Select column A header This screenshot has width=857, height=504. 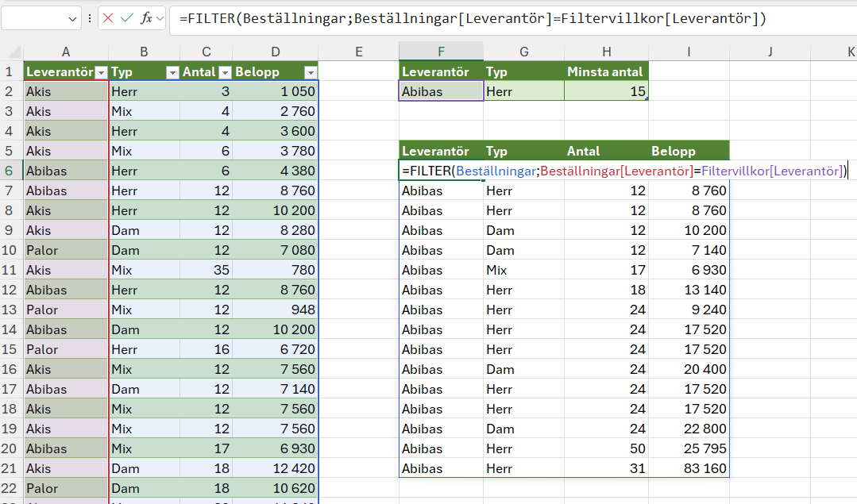coord(66,52)
